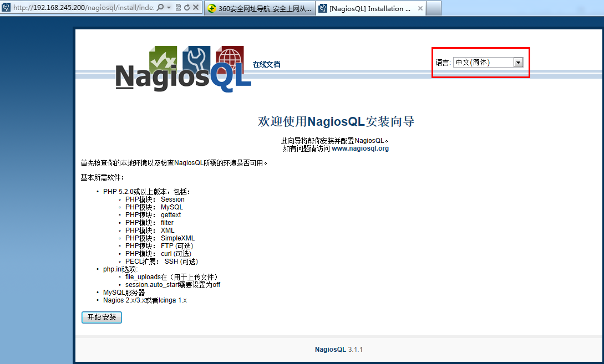This screenshot has height=364, width=604.
Task: Click the PHP模块: gettext list item
Action: tap(153, 215)
